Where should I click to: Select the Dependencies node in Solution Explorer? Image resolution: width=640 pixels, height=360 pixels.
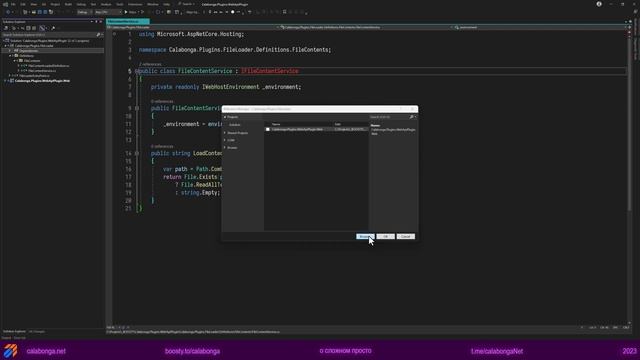point(29,51)
